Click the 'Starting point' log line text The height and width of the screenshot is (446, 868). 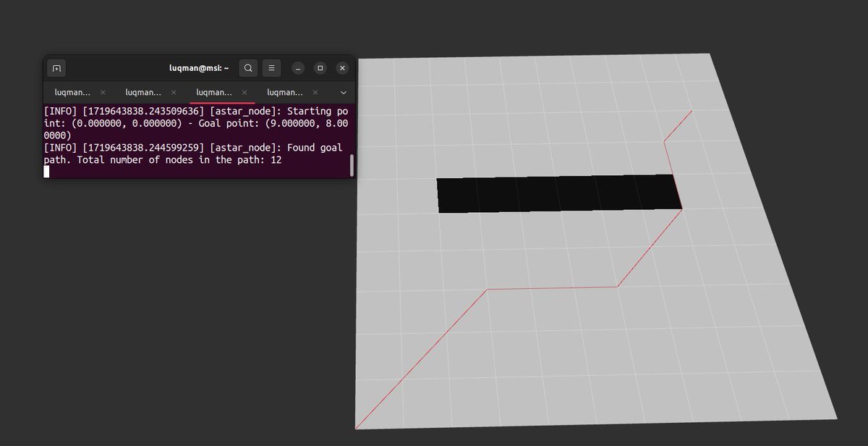(197, 123)
